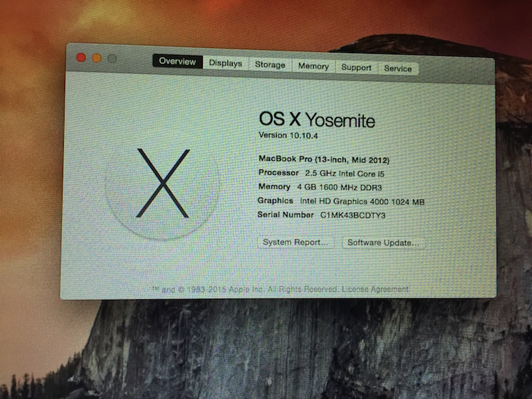Viewport: 532px width, 399px height.
Task: Select the Storage tab
Action: [x=270, y=65]
